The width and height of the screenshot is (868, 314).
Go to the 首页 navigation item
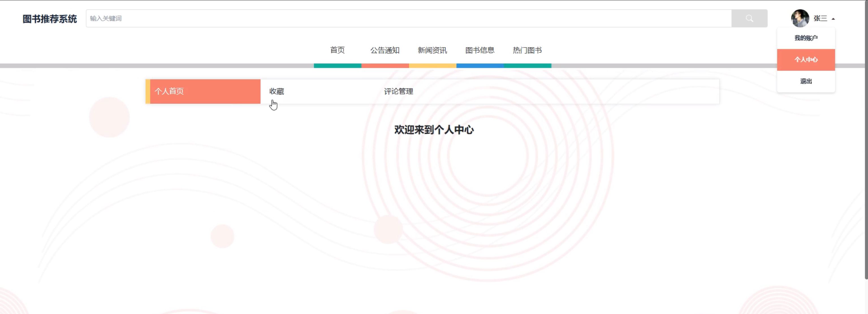coord(337,50)
